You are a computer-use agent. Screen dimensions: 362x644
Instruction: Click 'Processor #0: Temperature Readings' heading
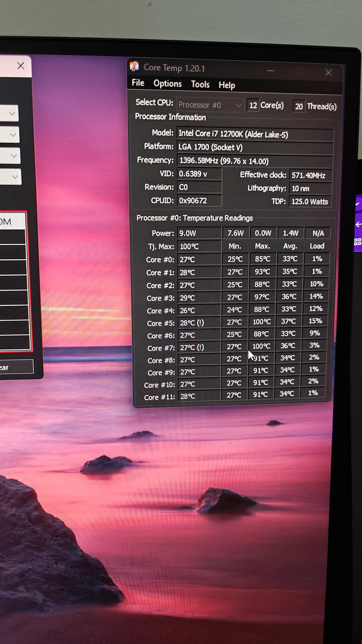click(x=195, y=218)
